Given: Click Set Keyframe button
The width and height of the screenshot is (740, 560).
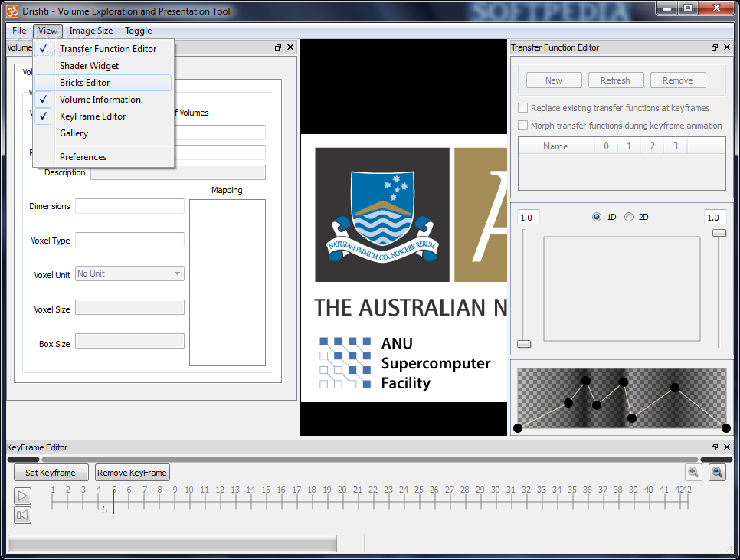Looking at the screenshot, I should point(51,472).
